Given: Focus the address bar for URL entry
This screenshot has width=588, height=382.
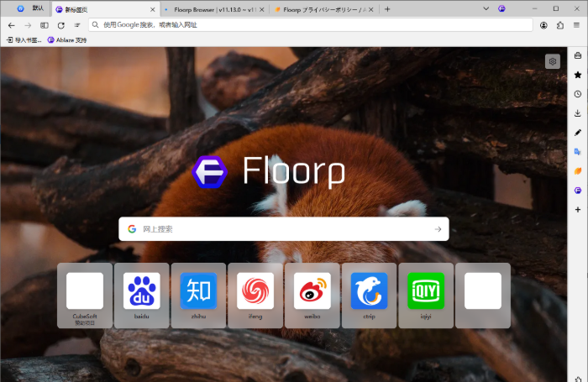Looking at the screenshot, I should [x=311, y=24].
